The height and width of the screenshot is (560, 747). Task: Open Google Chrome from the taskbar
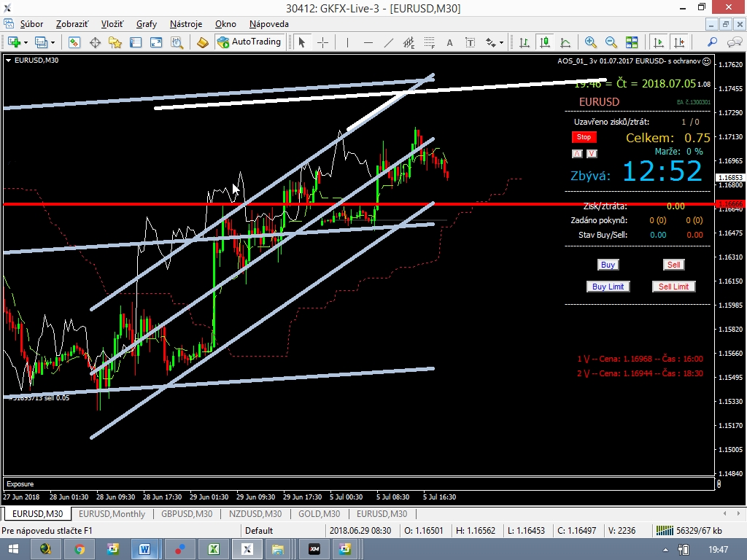point(80,550)
